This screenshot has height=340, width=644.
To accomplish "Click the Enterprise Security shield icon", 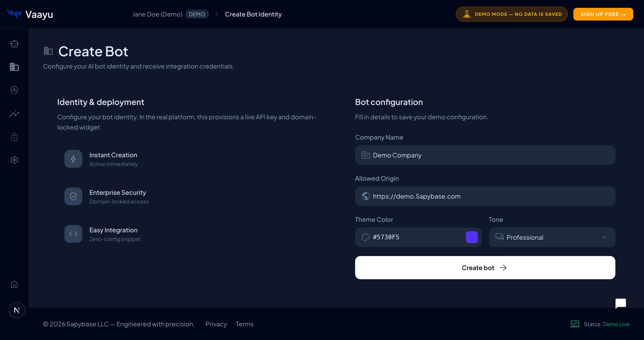I will coord(73,196).
